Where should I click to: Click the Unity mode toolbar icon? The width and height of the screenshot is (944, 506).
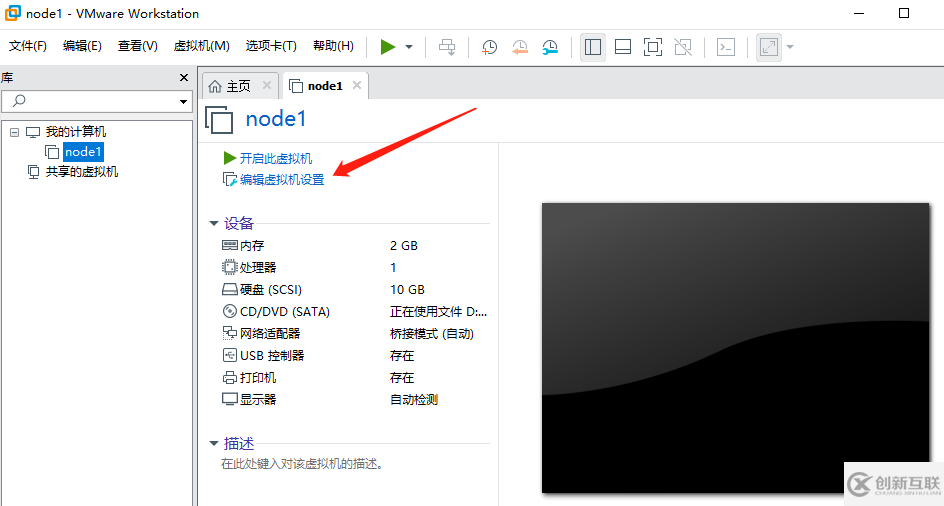tap(683, 47)
